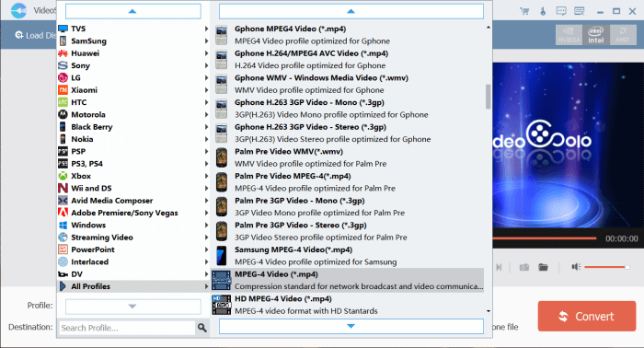Open the menu list icon in title bar

579,11
